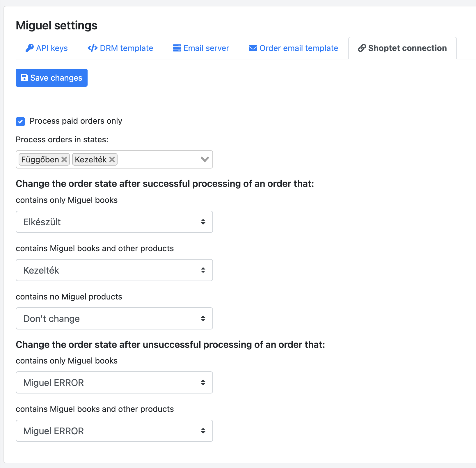
Task: Open the Kezelték state select for mixed orders
Action: point(114,270)
